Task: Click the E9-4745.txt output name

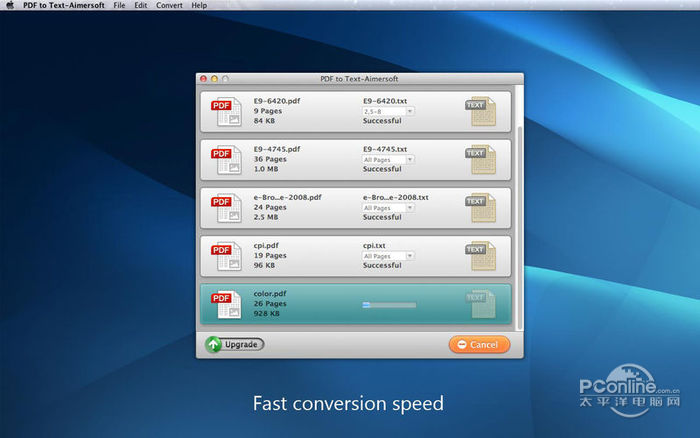Action: [x=385, y=149]
